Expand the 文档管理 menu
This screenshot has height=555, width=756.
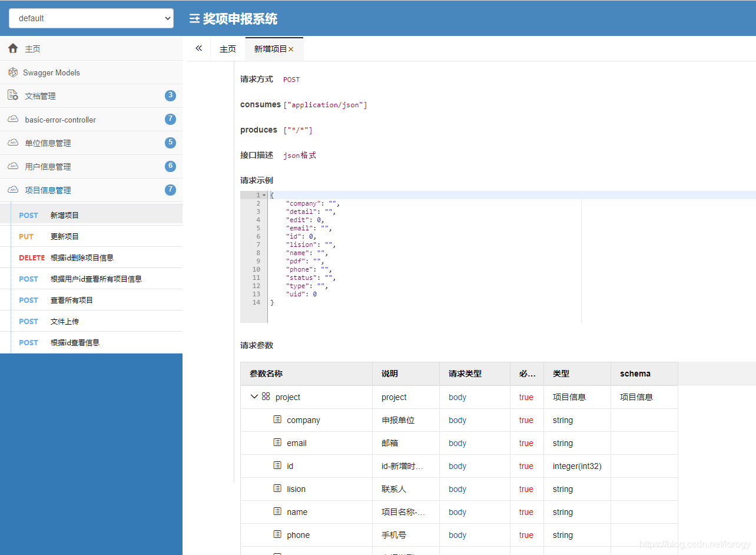coord(91,95)
